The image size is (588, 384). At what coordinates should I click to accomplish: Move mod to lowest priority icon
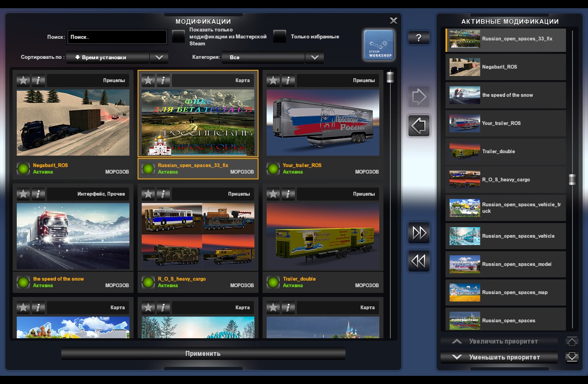tap(572, 357)
